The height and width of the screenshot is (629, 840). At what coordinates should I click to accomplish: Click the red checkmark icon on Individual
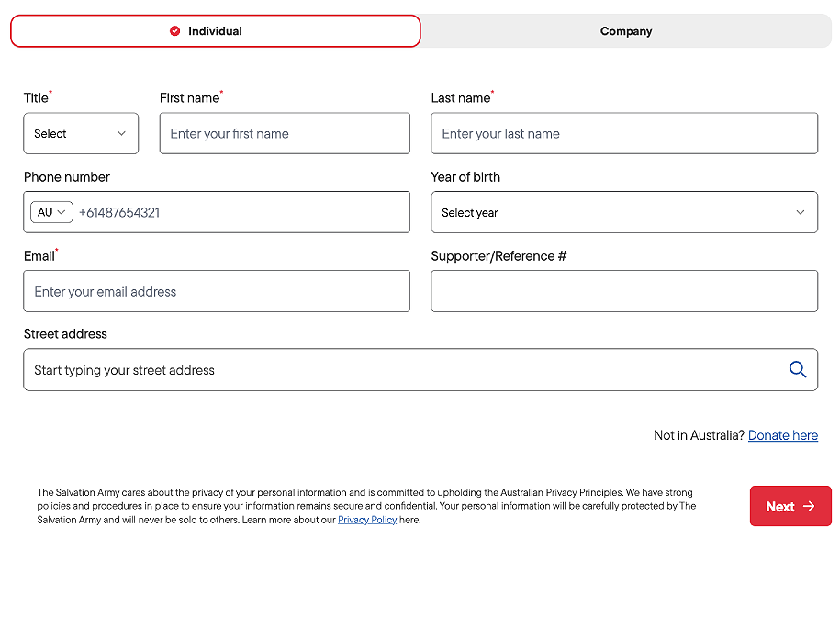(174, 31)
